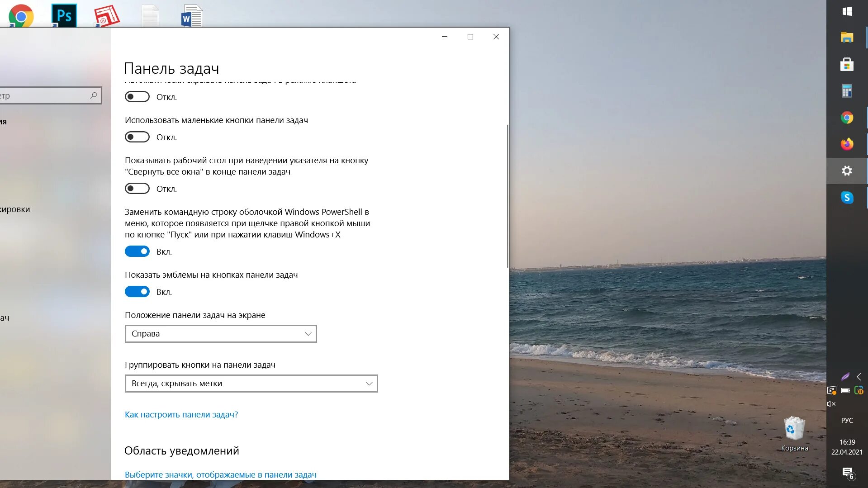868x488 pixels.
Task: Enable small taskbar buttons toggle
Action: click(x=137, y=137)
